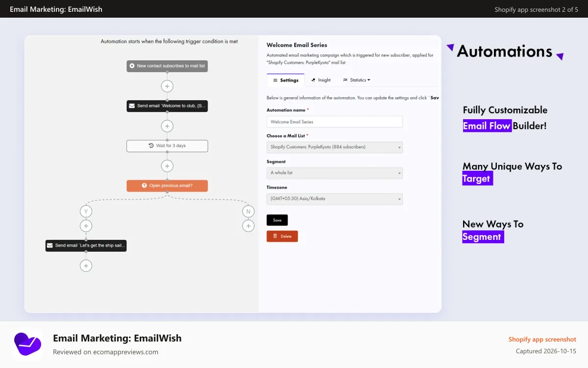Click the EmailWish app logo
The image size is (588, 368).
[x=27, y=344]
